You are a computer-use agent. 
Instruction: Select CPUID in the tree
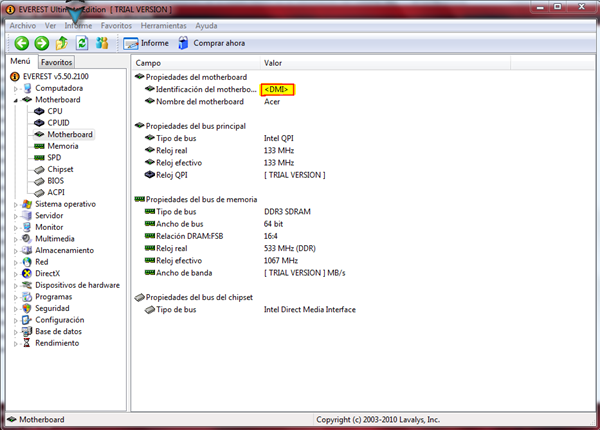coord(62,123)
